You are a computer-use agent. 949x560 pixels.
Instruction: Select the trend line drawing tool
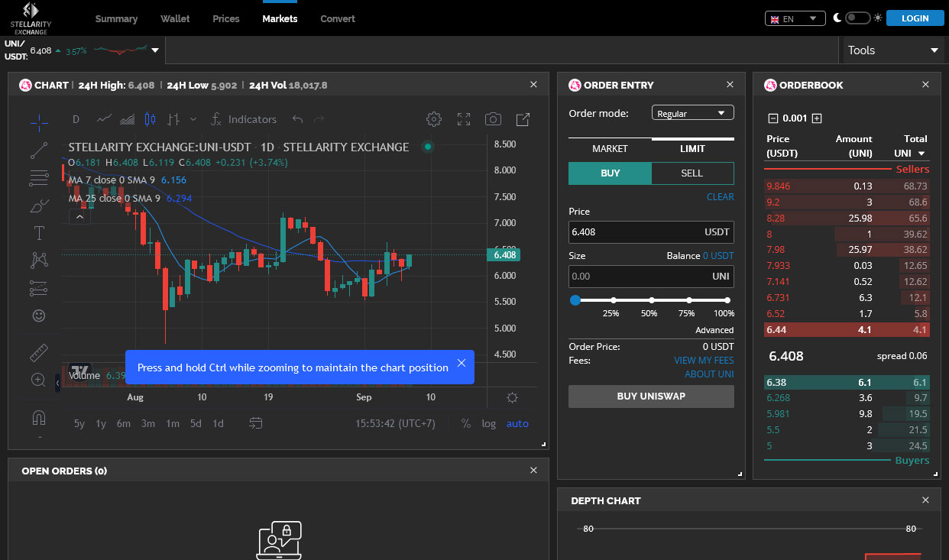click(x=39, y=151)
